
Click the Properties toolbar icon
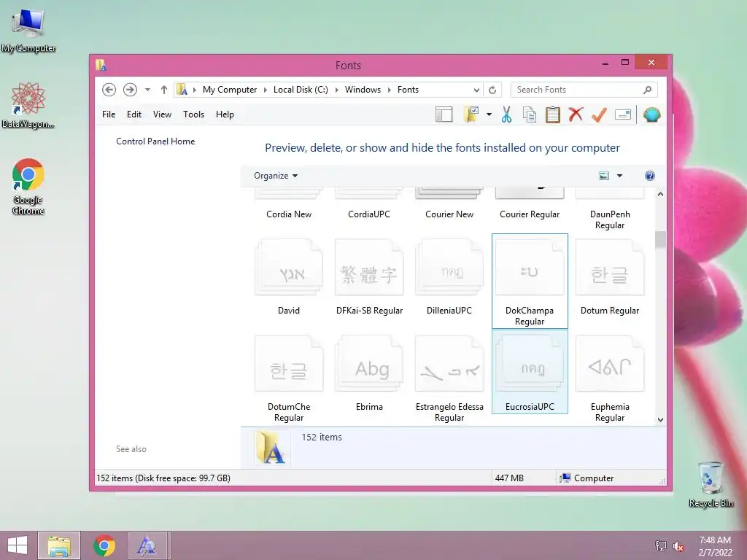coord(623,114)
